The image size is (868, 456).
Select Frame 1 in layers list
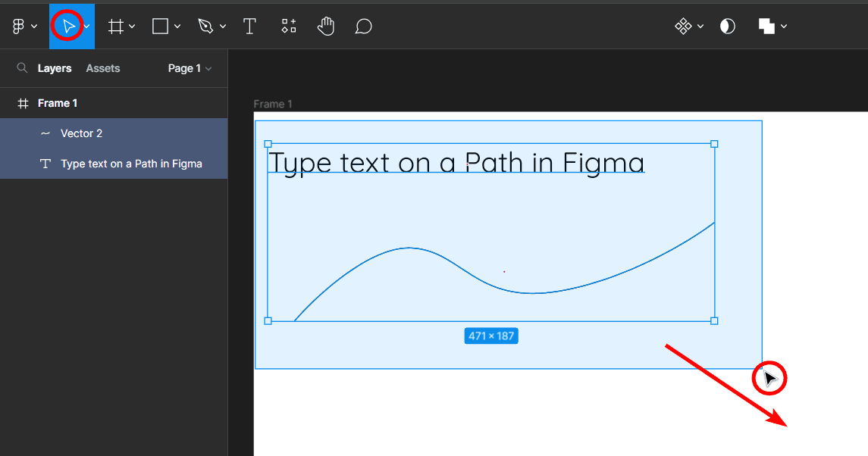[x=114, y=103]
